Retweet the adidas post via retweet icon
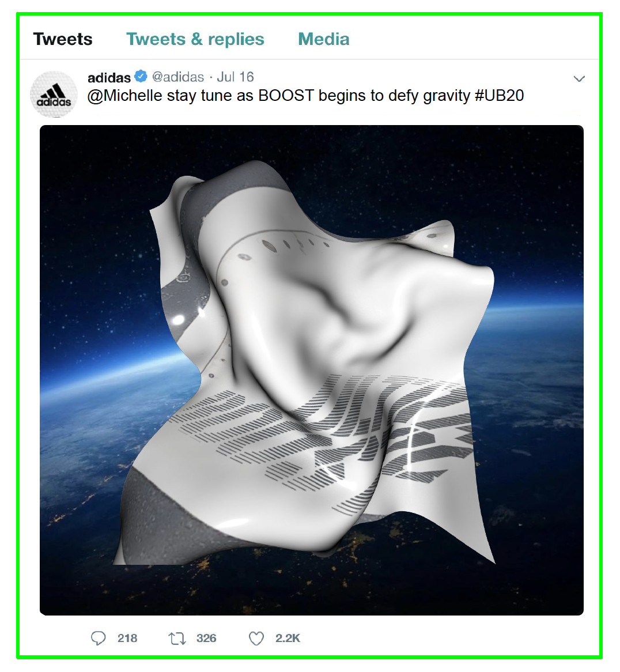Screen dimensions: 620x672 pos(177,639)
